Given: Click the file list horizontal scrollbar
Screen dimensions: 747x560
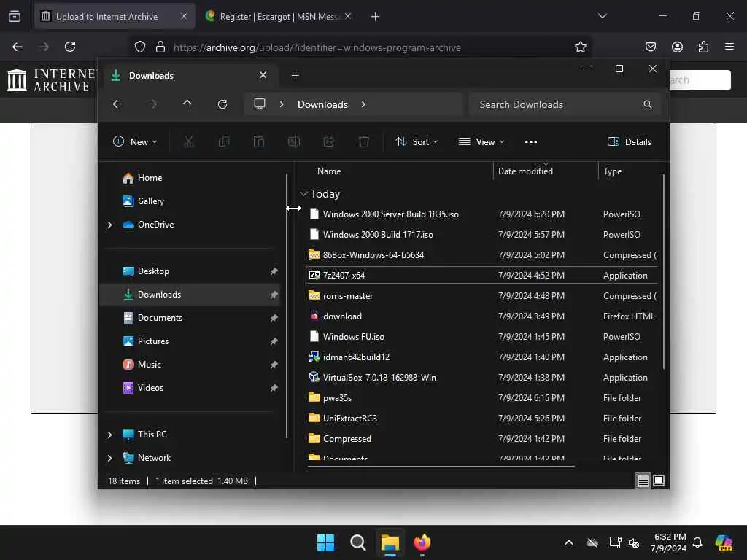Looking at the screenshot, I should click(x=441, y=467).
